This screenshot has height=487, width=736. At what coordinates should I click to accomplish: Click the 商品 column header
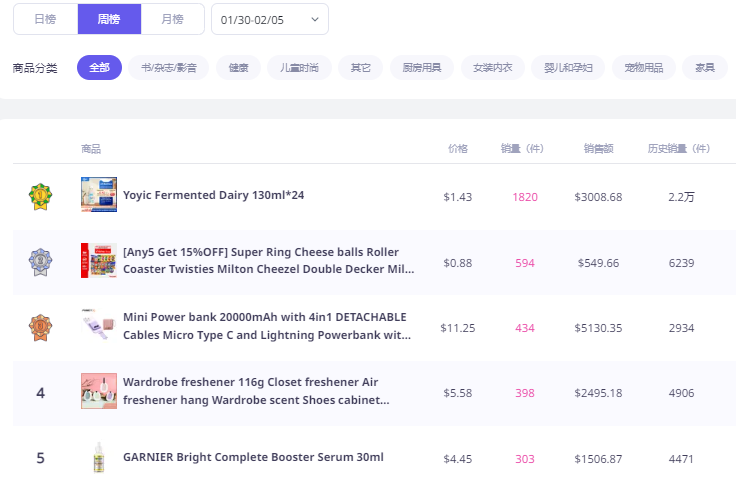click(91, 149)
